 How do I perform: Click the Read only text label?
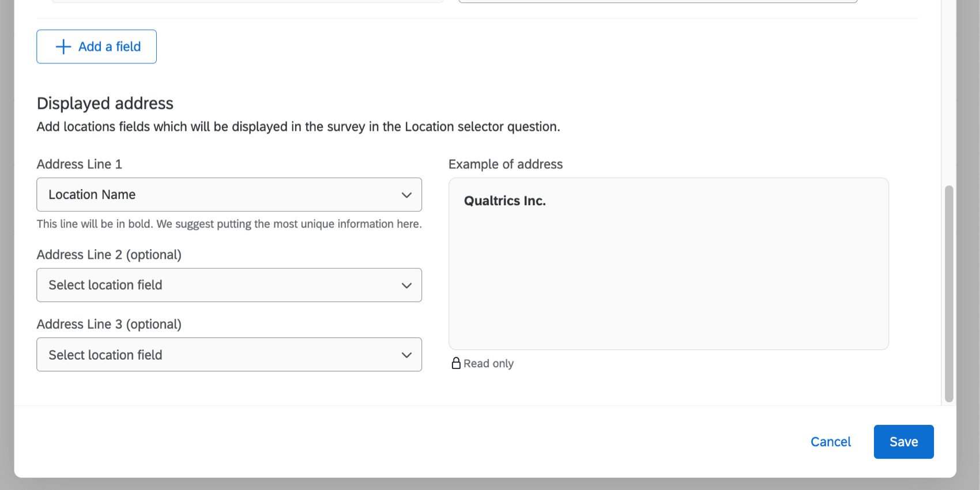pyautogui.click(x=488, y=364)
